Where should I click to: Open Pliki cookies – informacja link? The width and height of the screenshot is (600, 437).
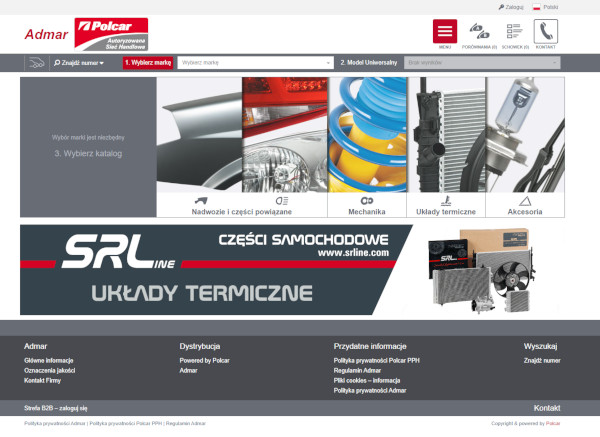(367, 380)
